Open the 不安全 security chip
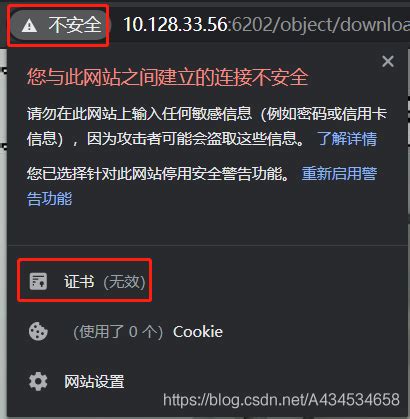 point(60,25)
